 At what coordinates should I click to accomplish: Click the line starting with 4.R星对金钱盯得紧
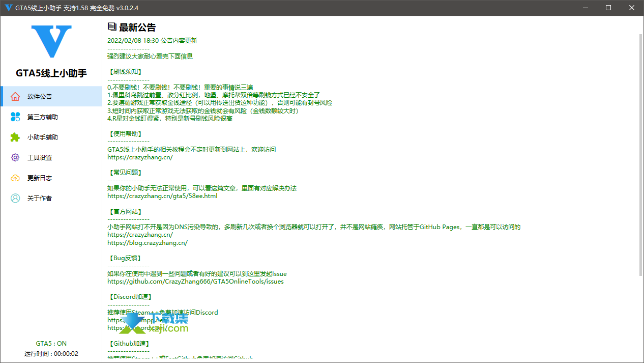click(170, 119)
